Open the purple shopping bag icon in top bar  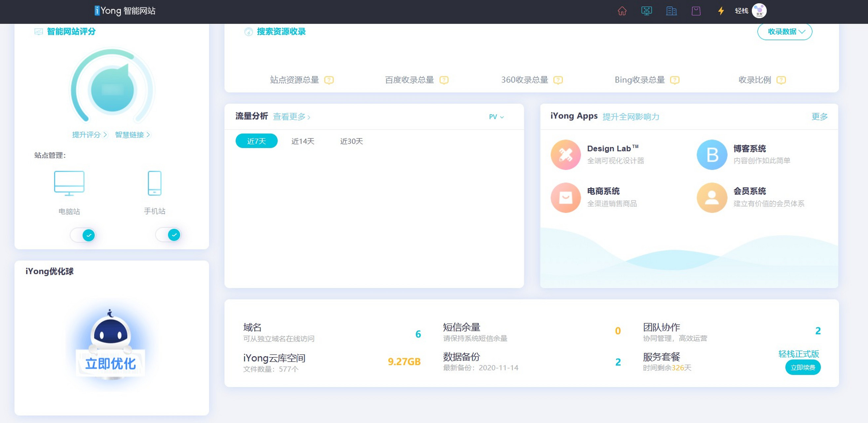(696, 11)
